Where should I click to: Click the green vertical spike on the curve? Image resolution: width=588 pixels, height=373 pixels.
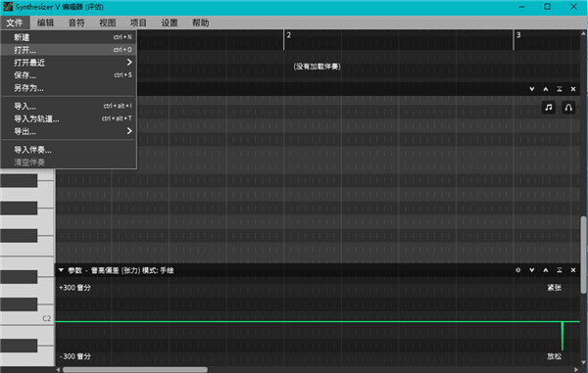(x=563, y=336)
